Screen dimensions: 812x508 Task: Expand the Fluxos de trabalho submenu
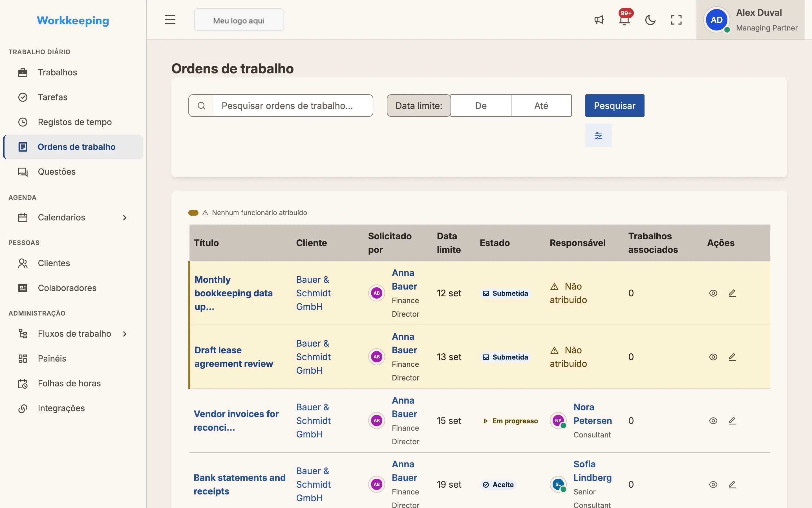73,334
